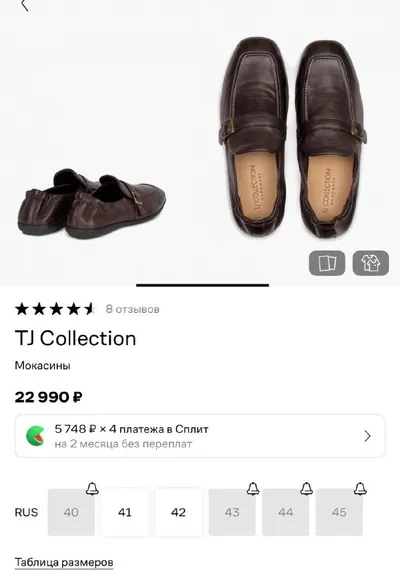Open the RUS size system selector

pyautogui.click(x=26, y=512)
